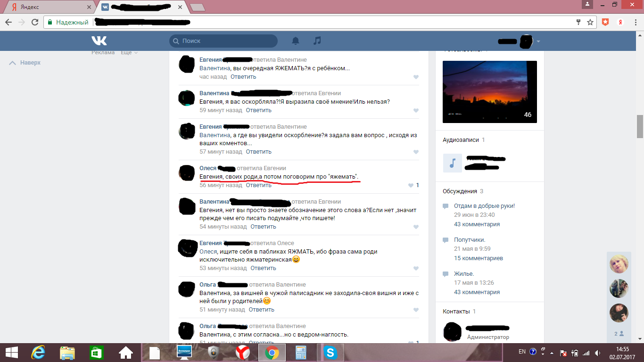Reply to Олеся's comment from 56 минут назад
This screenshot has height=362, width=644.
259,185
